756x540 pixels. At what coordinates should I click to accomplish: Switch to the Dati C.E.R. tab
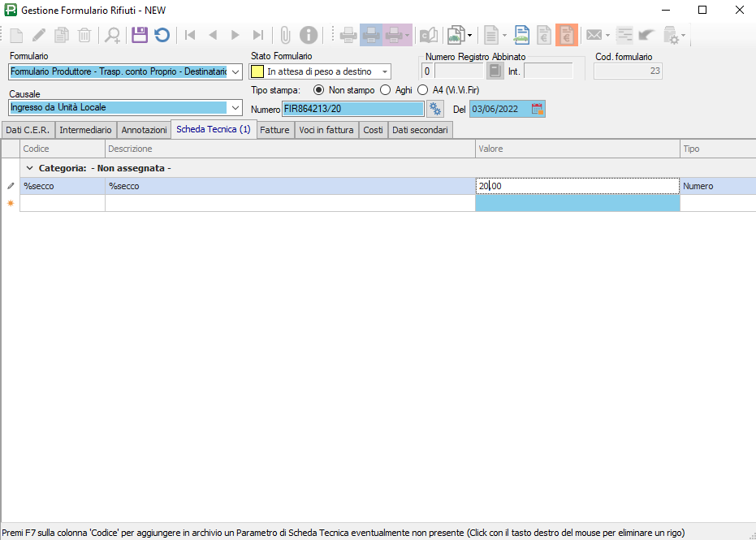[28, 130]
